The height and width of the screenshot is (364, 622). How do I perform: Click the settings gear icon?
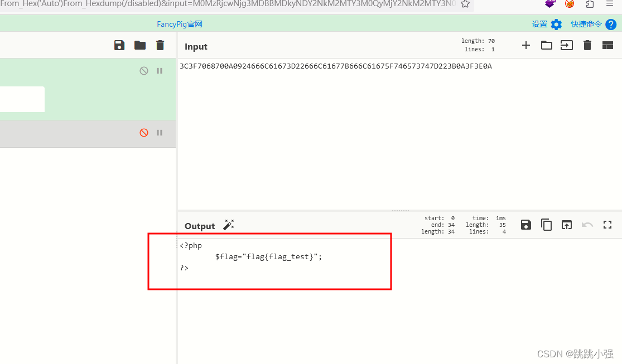coord(557,25)
